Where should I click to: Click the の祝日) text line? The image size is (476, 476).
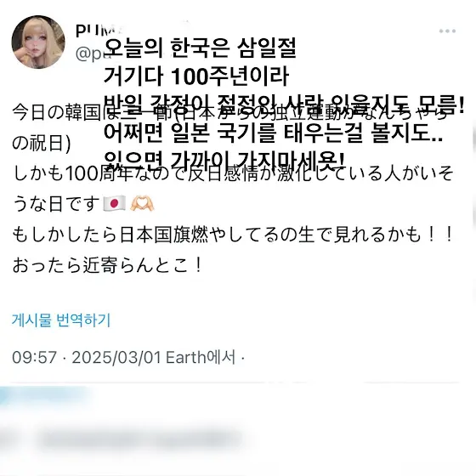(x=42, y=143)
